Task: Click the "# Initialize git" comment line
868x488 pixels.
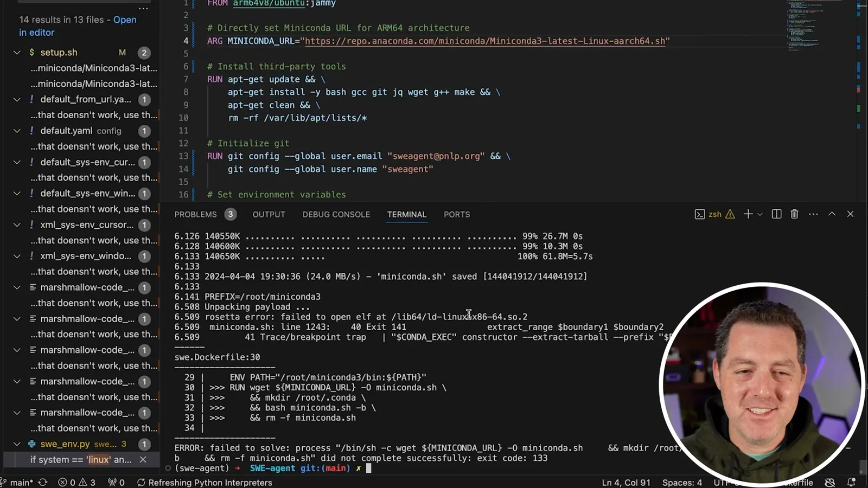Action: coord(248,143)
